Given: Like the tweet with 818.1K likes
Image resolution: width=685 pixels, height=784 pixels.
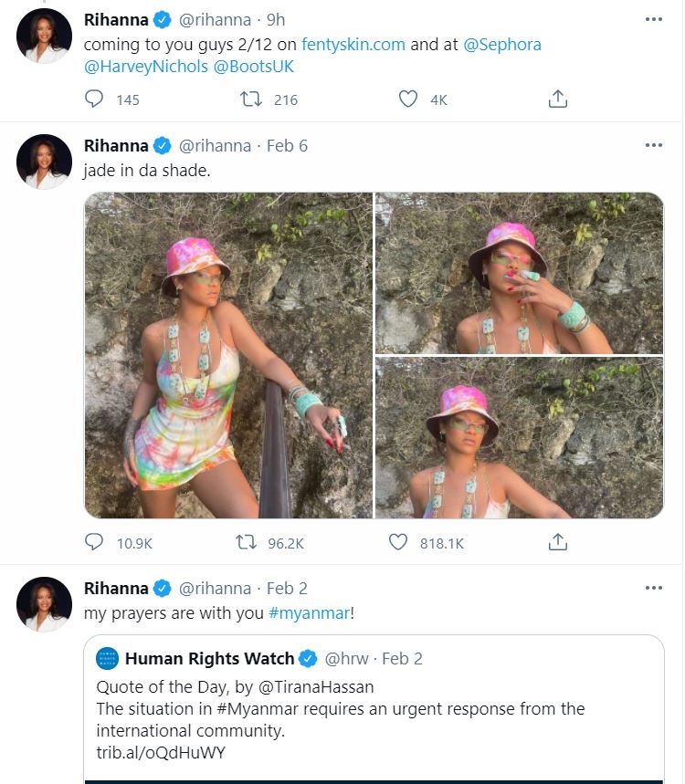Looking at the screenshot, I should click(x=398, y=542).
